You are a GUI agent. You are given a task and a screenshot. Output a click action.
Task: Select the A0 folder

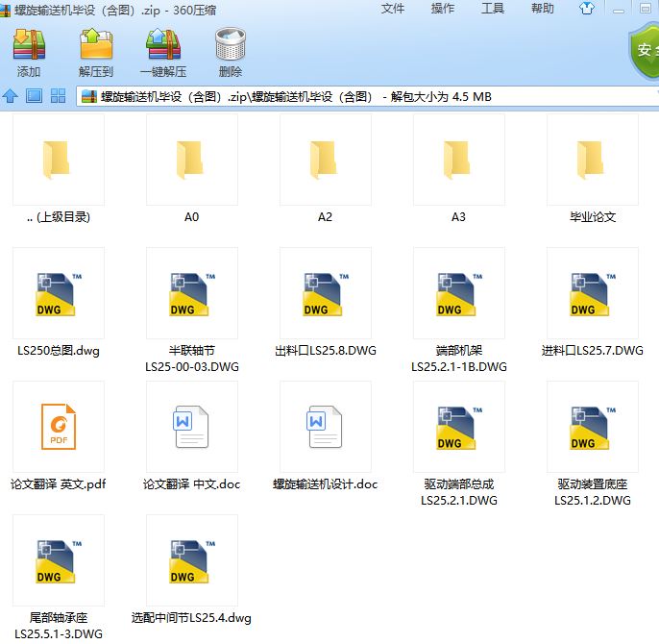tap(192, 160)
